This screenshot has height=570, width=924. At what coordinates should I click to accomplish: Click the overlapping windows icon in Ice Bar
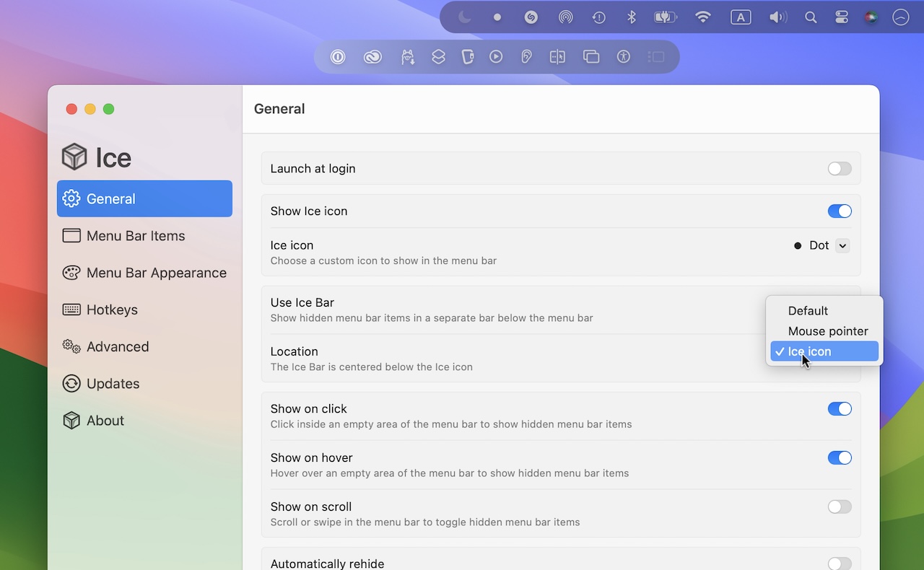(x=591, y=56)
